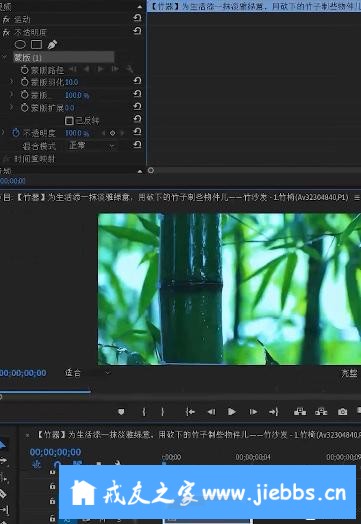Track selected mask forward
The image size is (361, 524).
click(x=100, y=69)
